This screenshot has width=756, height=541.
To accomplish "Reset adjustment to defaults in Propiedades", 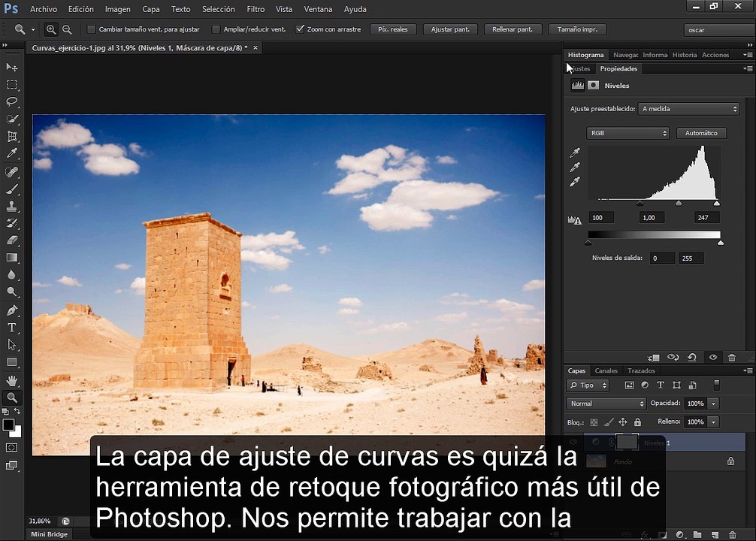I will point(692,358).
